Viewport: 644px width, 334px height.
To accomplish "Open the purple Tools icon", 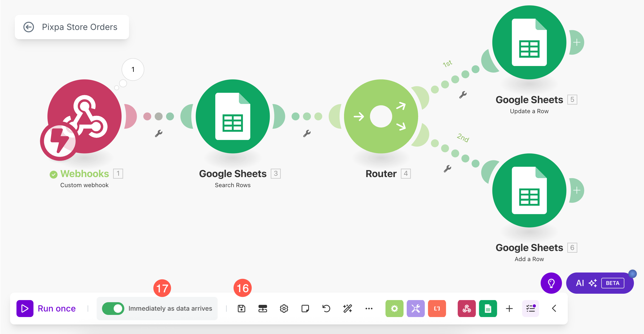I will click(416, 309).
